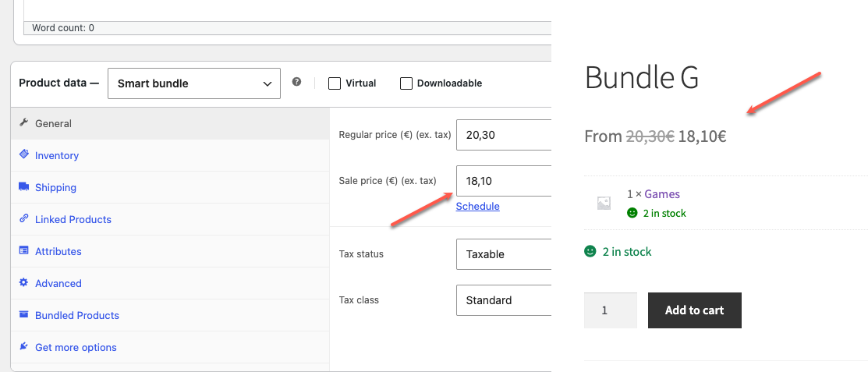The width and height of the screenshot is (868, 372).
Task: Open the Tax class Standard dropdown
Action: click(504, 300)
